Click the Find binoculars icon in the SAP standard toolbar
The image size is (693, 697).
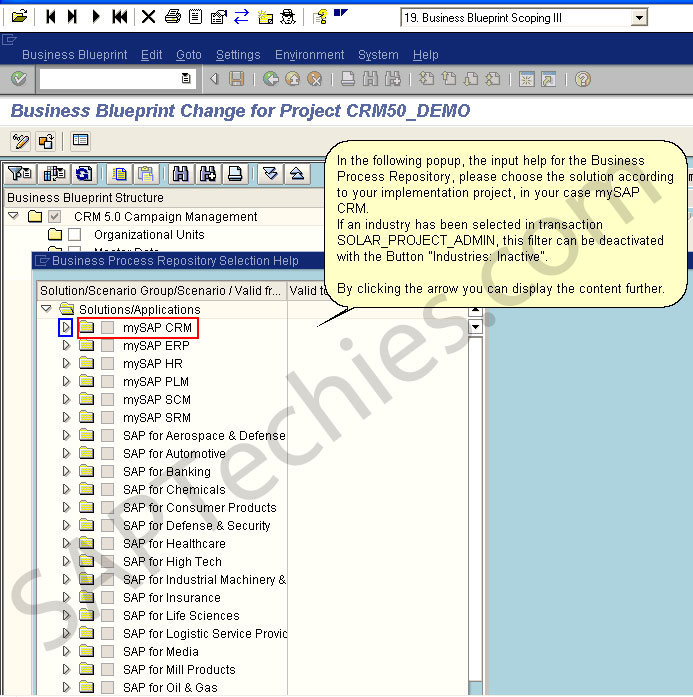370,79
